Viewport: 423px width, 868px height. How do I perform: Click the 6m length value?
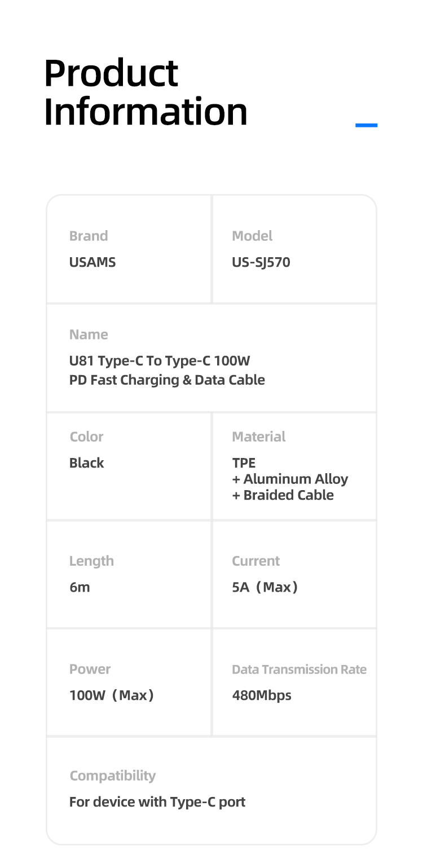[x=80, y=587]
